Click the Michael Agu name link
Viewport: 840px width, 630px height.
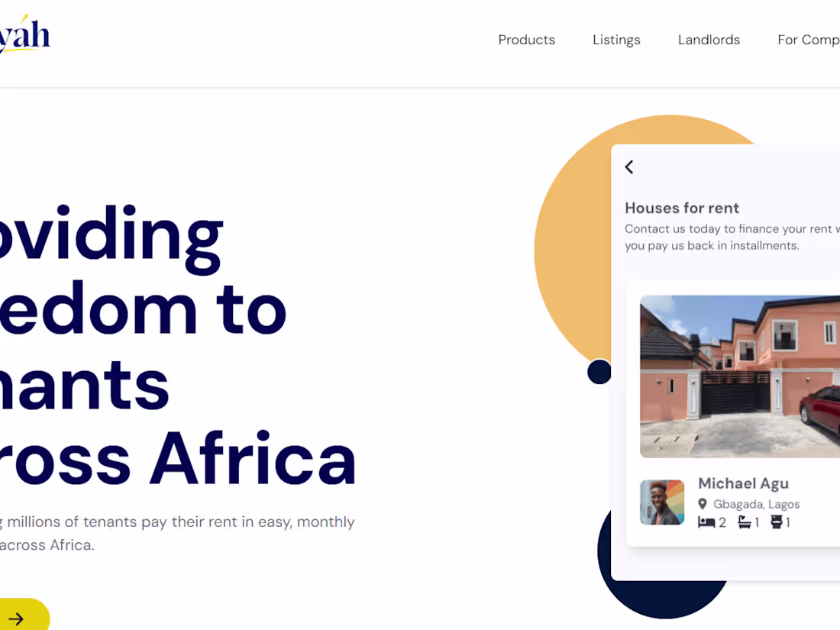point(743,483)
